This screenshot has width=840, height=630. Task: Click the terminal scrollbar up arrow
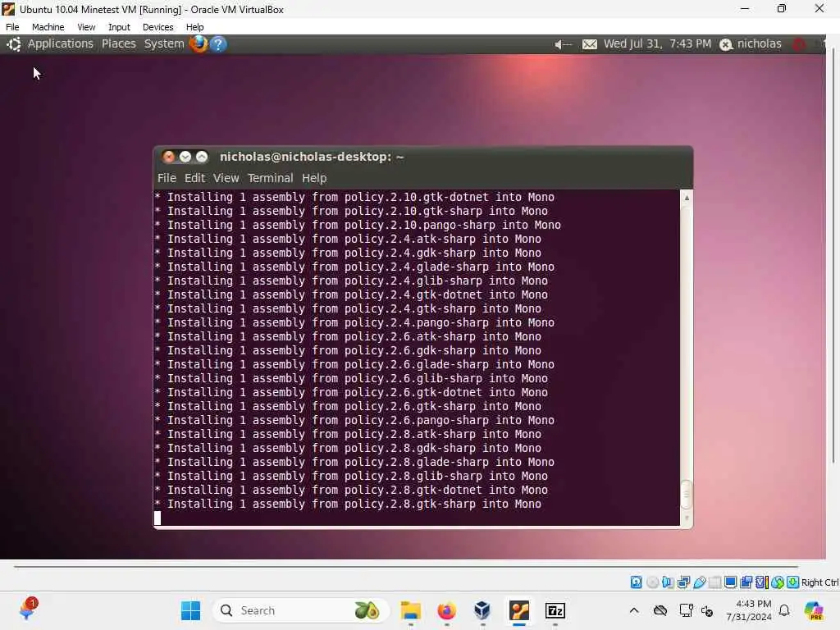click(687, 198)
